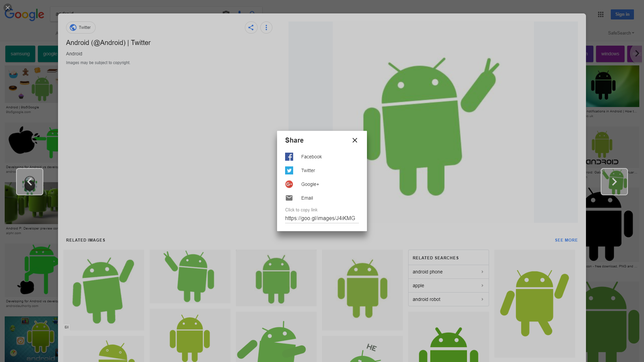Select the windows filter chip
Viewport: 644px width, 362px height.
point(610,54)
